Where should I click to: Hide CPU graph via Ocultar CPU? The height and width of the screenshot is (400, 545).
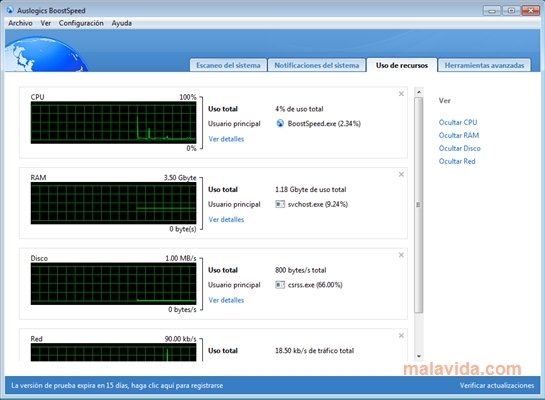coord(458,122)
